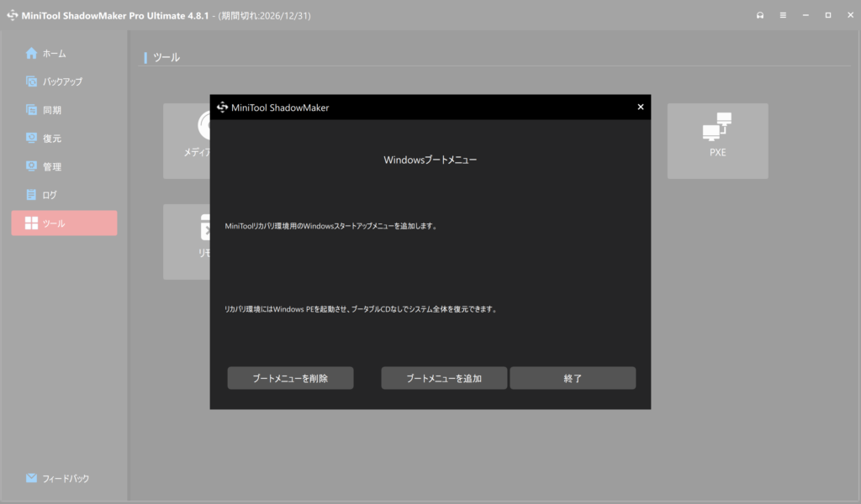Click the ブートメニューを削除 button

click(290, 378)
